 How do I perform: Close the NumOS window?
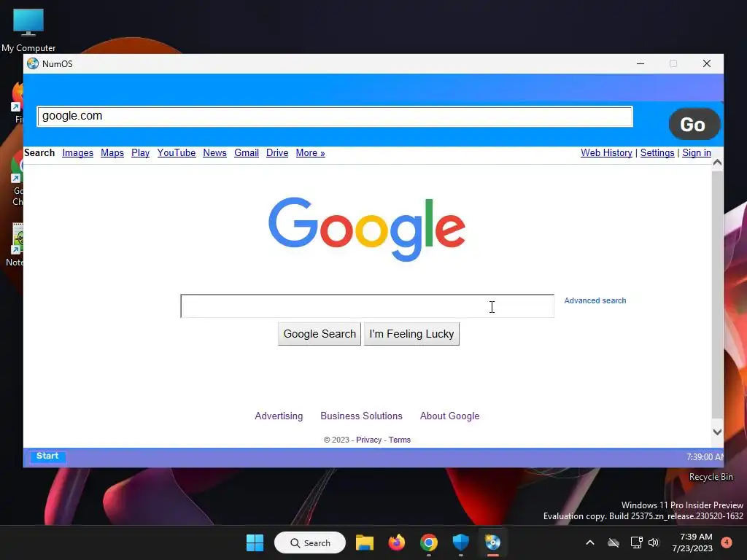tap(706, 63)
